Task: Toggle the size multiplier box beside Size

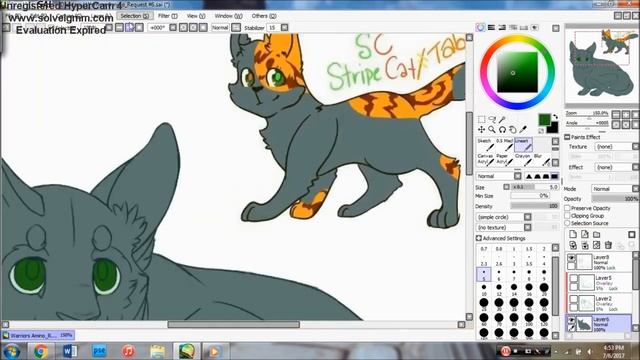Action: pos(507,187)
